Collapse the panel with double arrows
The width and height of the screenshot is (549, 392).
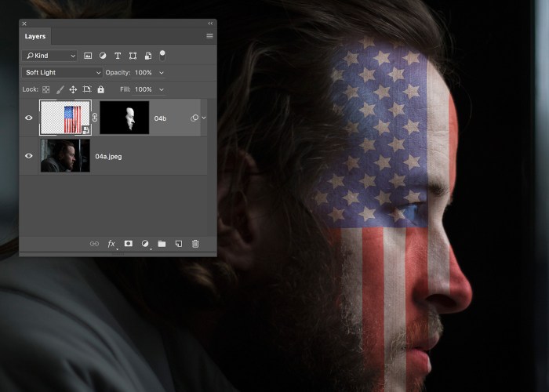click(210, 24)
